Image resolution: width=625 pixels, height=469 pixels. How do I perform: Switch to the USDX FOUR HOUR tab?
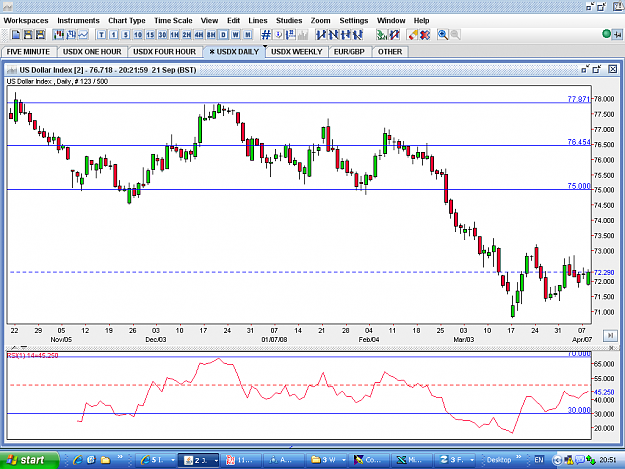pos(164,52)
